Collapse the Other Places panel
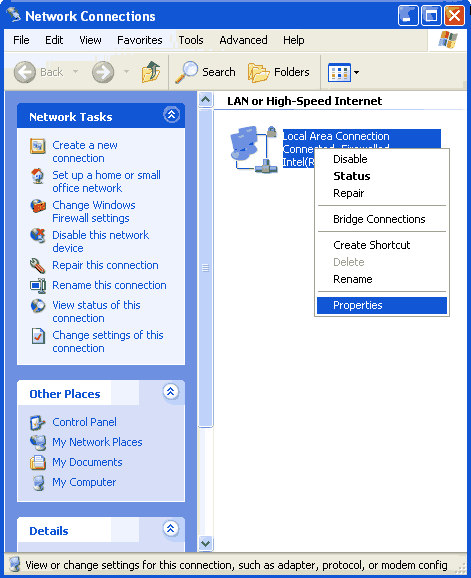Screen dimensions: 471x578 click(171, 391)
